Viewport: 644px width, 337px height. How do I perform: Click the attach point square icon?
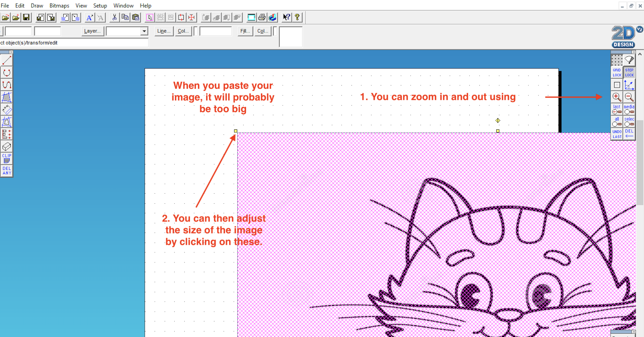(x=617, y=85)
